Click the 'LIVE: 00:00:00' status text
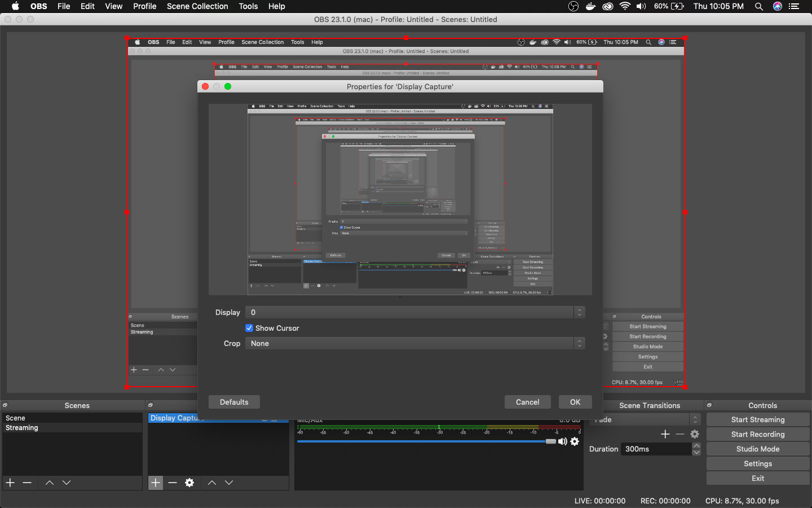Viewport: 812px width, 508px height. [x=600, y=501]
